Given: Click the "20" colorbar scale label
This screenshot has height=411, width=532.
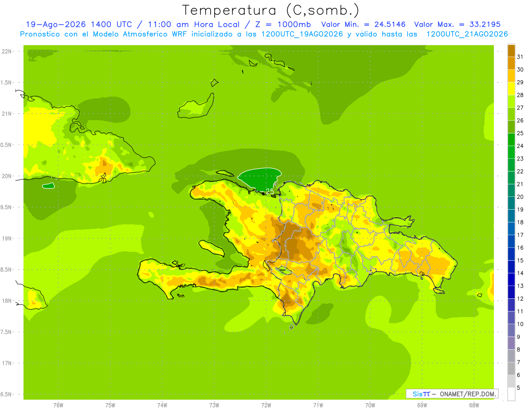Looking at the screenshot, I should [x=520, y=197].
